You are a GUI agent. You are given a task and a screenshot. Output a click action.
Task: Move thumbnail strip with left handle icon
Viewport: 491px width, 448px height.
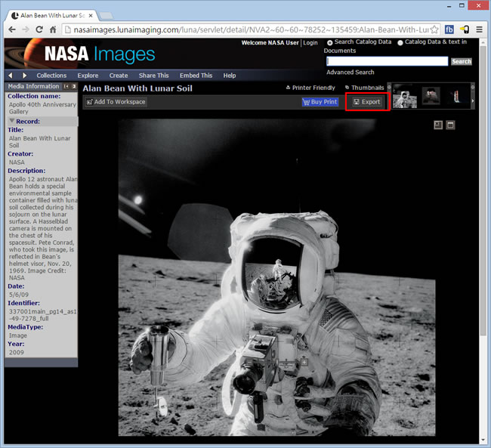point(389,87)
